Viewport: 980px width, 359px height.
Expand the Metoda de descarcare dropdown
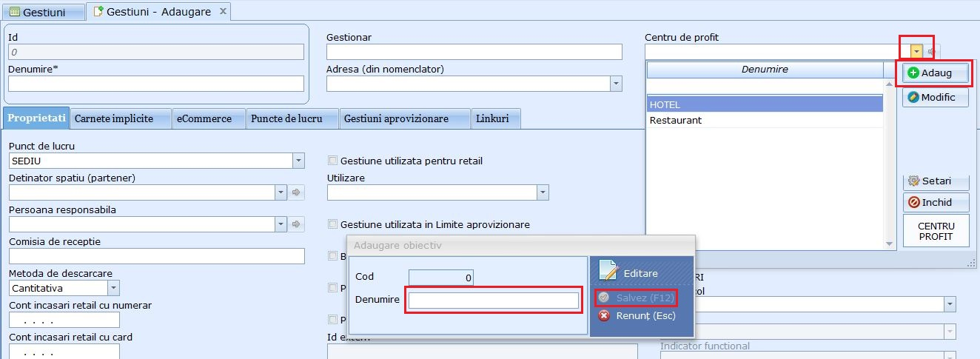[x=113, y=288]
